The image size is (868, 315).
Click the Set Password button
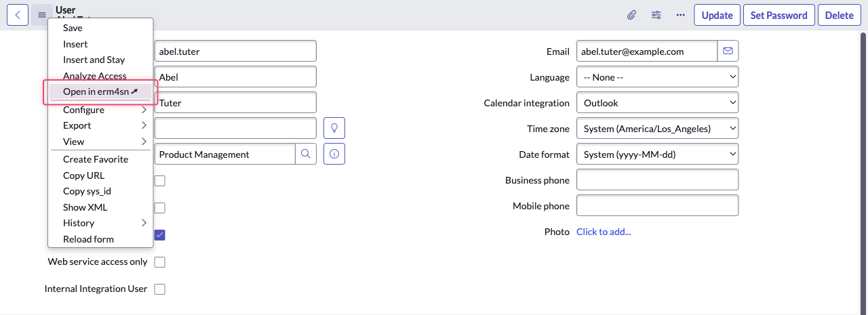click(x=778, y=15)
